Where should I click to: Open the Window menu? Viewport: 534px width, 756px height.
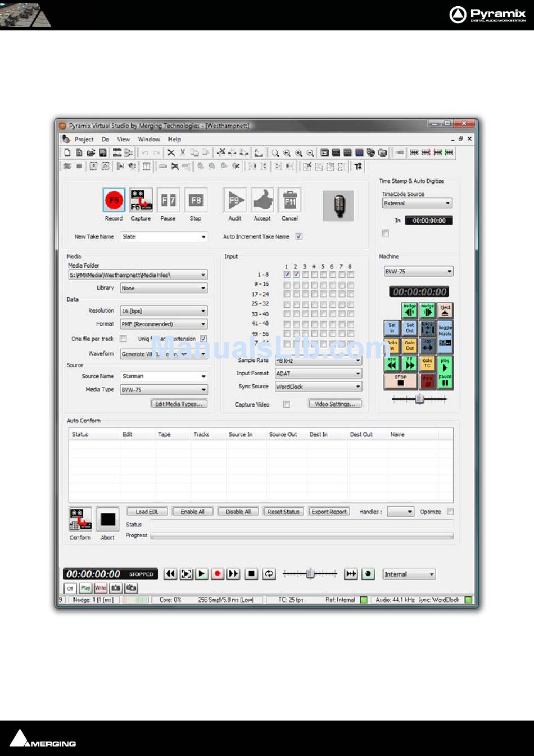pos(149,139)
